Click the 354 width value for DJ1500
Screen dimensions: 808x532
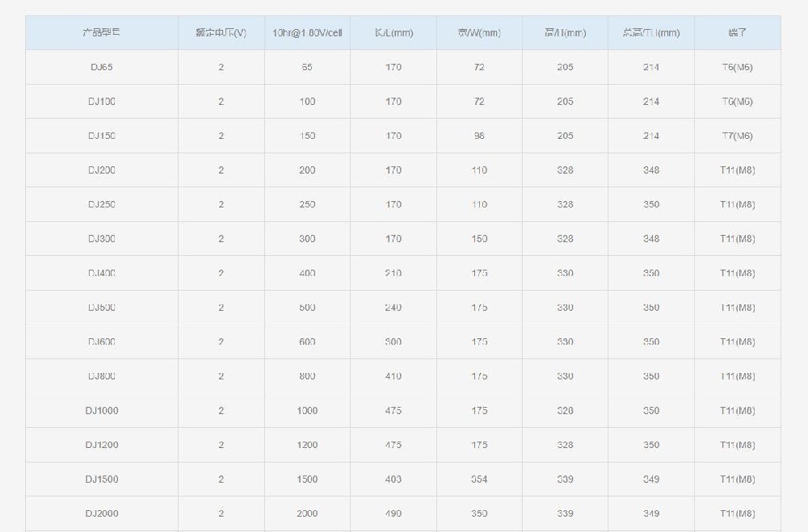point(479,479)
